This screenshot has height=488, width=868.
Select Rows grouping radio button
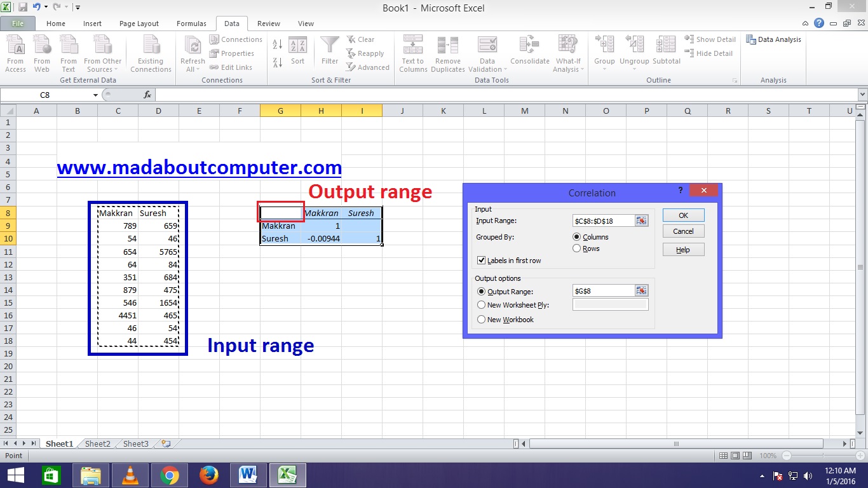577,248
